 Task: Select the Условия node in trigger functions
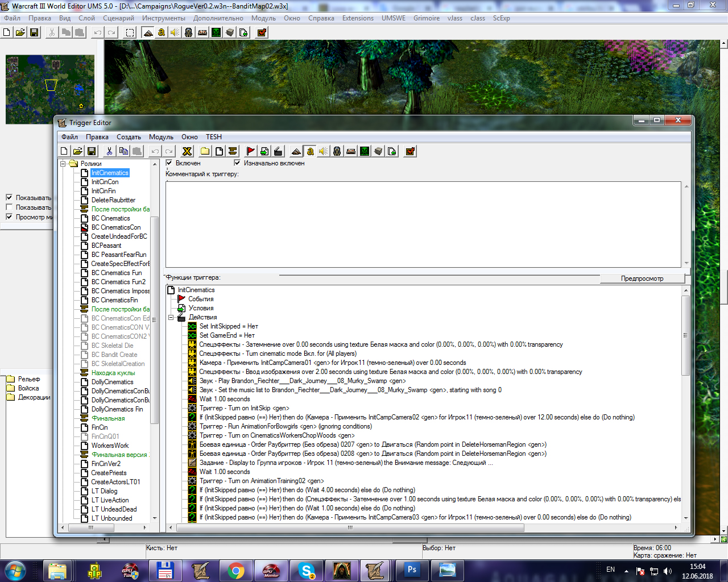(x=201, y=308)
